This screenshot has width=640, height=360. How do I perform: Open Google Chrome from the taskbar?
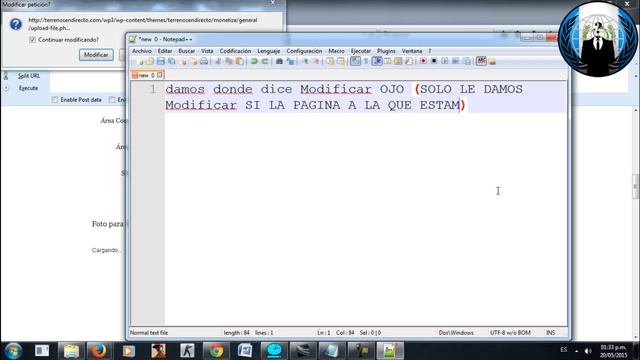216,351
